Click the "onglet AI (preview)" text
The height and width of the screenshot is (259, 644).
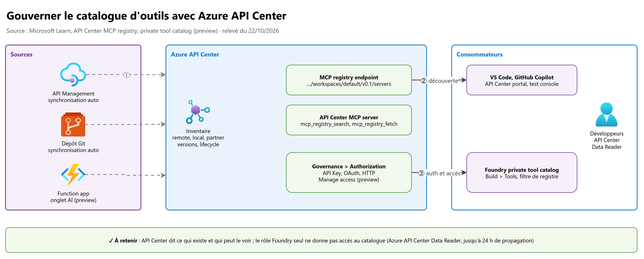73,200
